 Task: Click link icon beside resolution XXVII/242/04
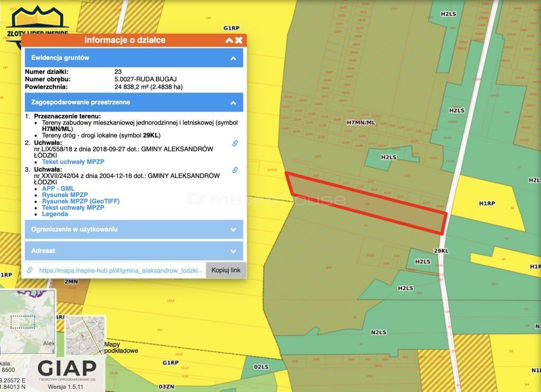point(235,170)
